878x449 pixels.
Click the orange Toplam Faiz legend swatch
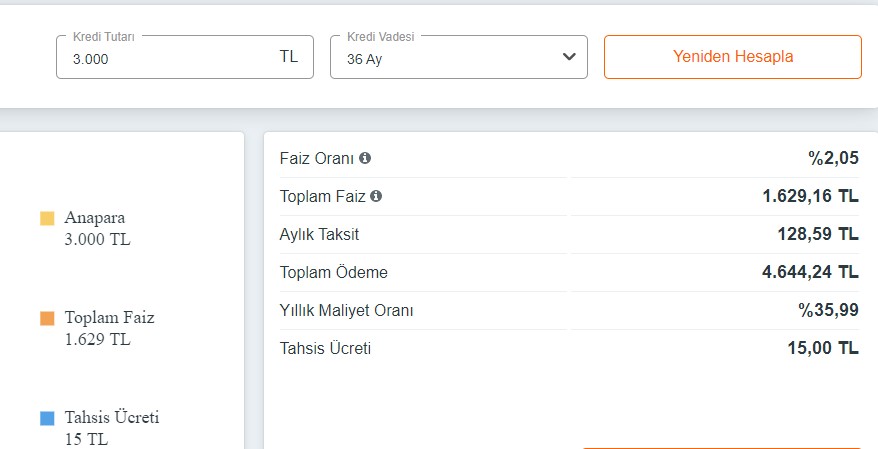(x=47, y=318)
